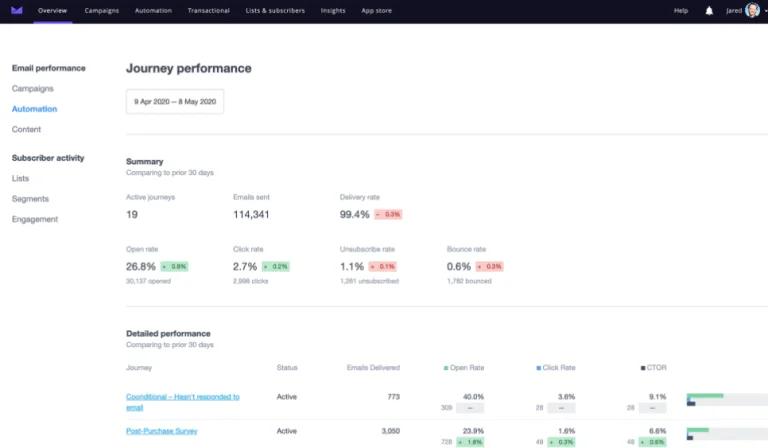This screenshot has width=768, height=448.
Task: Open the Automation top menu
Action: (x=153, y=10)
